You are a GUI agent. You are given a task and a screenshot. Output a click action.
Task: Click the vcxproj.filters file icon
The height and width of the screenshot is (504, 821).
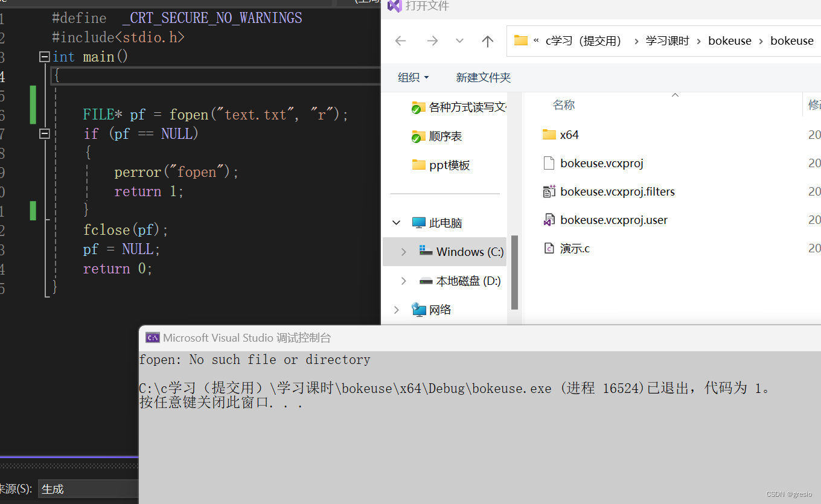coord(549,191)
